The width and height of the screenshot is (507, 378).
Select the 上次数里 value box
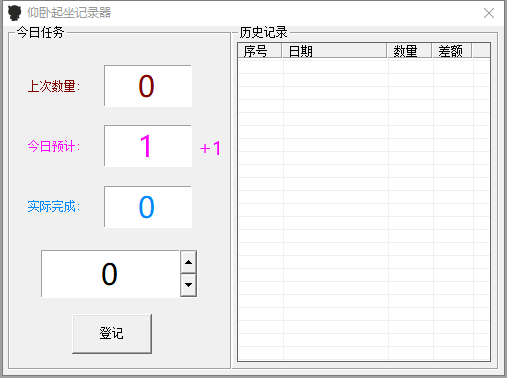[148, 86]
